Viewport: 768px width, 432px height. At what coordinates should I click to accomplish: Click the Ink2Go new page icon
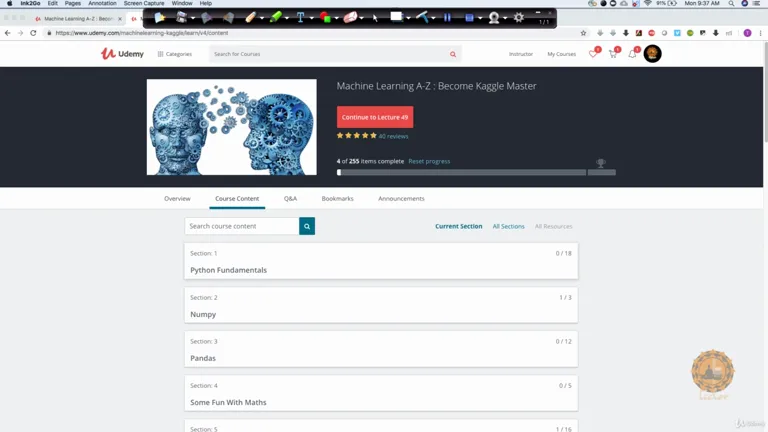tap(159, 18)
